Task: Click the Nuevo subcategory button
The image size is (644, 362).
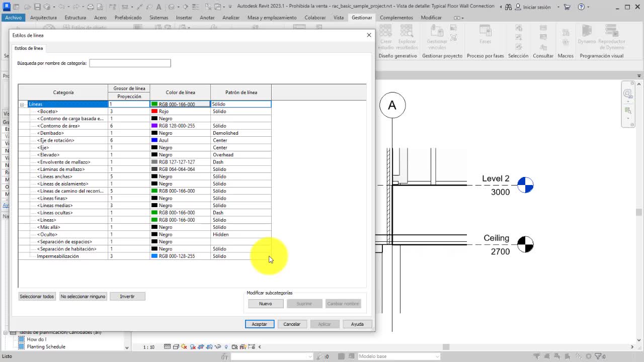Action: [266, 304]
